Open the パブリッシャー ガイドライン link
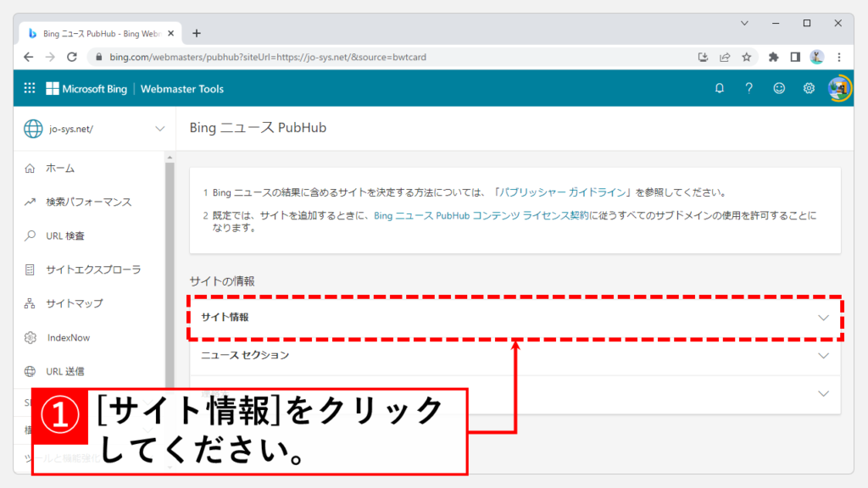This screenshot has height=488, width=868. point(562,193)
